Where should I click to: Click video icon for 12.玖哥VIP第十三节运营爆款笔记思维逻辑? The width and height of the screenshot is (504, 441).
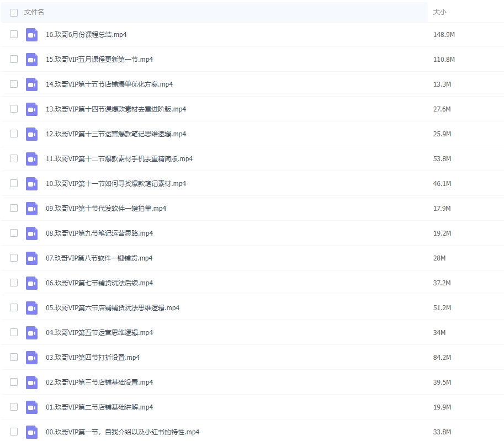(31, 134)
